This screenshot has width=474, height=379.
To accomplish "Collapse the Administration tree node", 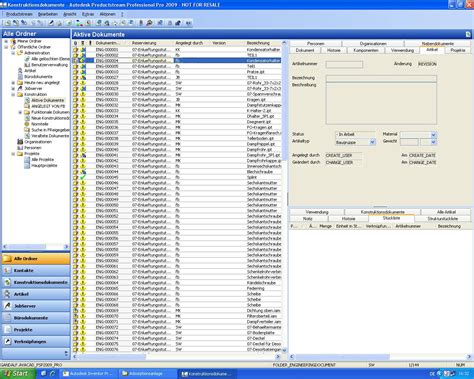I will pos(13,53).
